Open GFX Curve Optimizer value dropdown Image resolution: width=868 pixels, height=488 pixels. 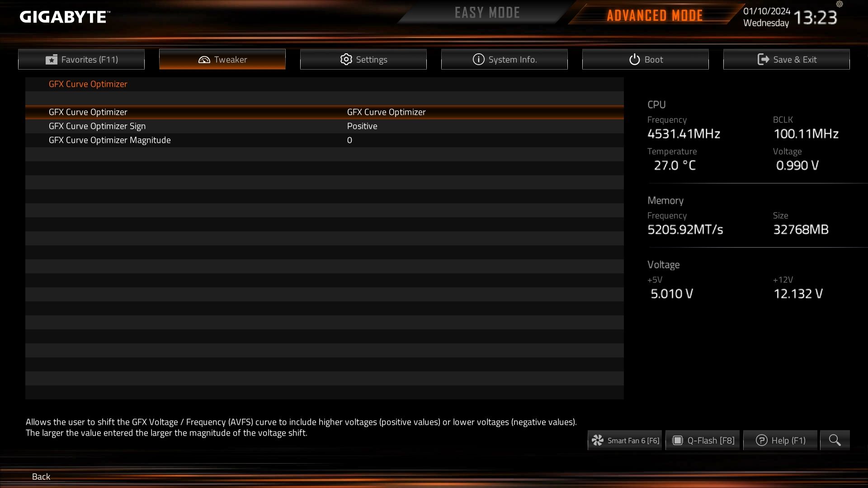click(386, 112)
